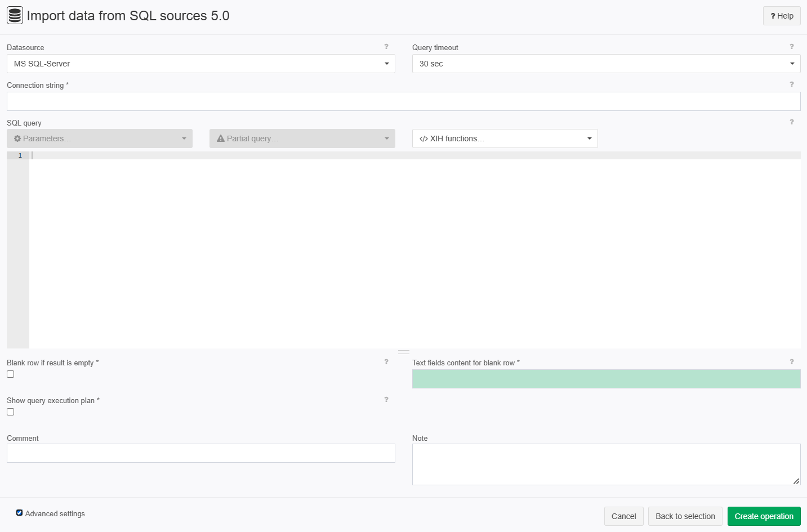This screenshot has width=807, height=532.
Task: Show help for Show query execution plan
Action: pos(386,400)
